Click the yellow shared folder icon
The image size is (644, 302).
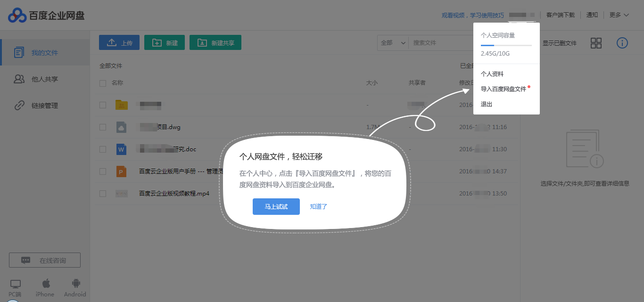122,105
